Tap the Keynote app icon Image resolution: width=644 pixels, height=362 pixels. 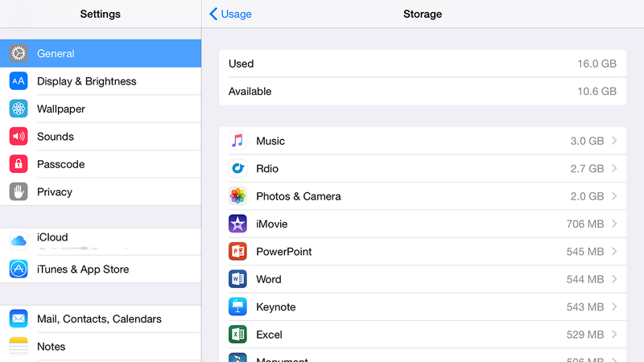237,306
